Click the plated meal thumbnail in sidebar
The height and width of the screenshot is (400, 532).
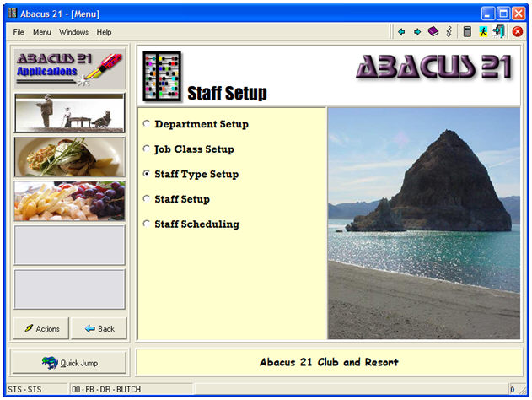click(x=69, y=157)
